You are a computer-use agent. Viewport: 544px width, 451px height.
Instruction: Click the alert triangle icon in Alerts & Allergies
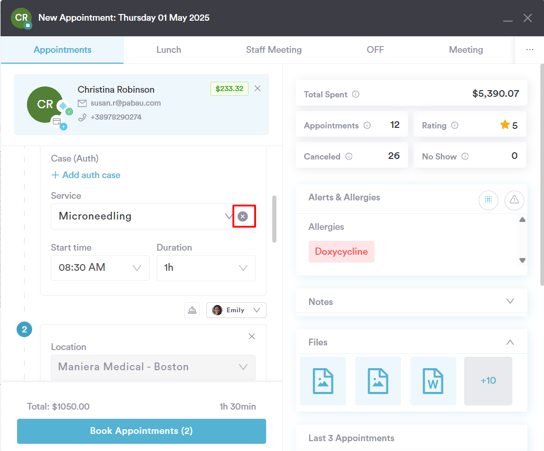(514, 200)
